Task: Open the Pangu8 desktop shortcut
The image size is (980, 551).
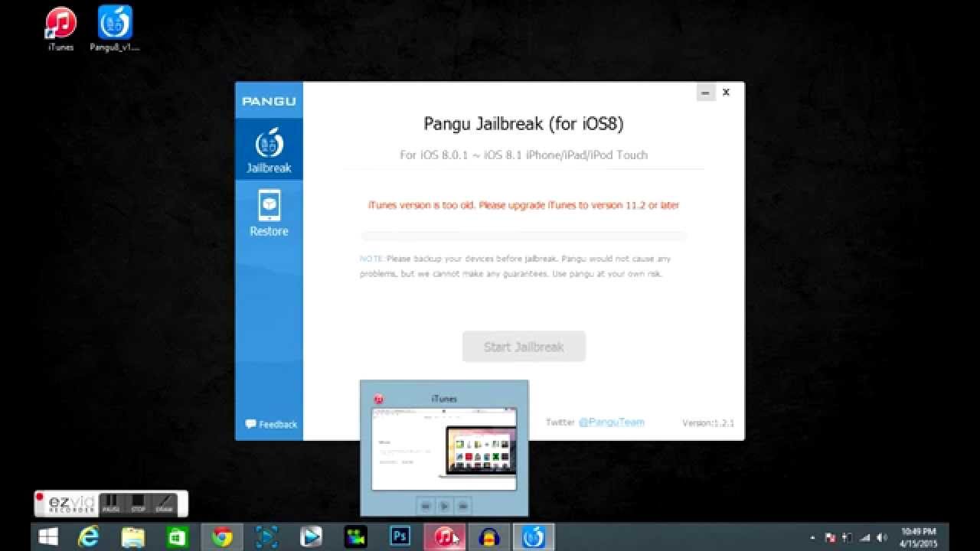Action: (115, 29)
